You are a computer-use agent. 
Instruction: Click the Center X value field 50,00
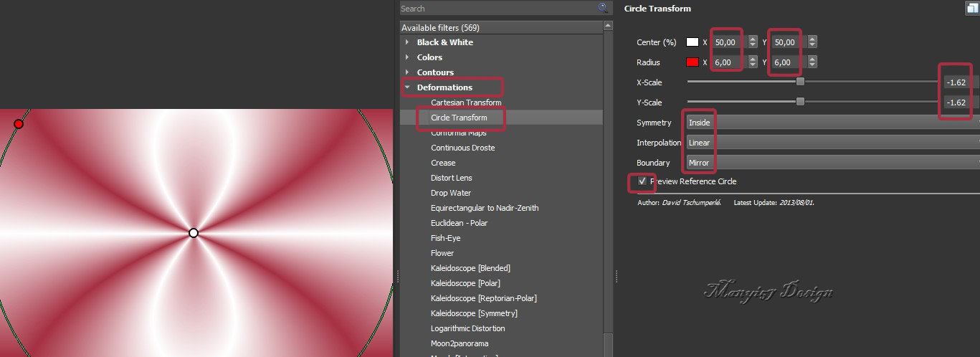click(730, 42)
